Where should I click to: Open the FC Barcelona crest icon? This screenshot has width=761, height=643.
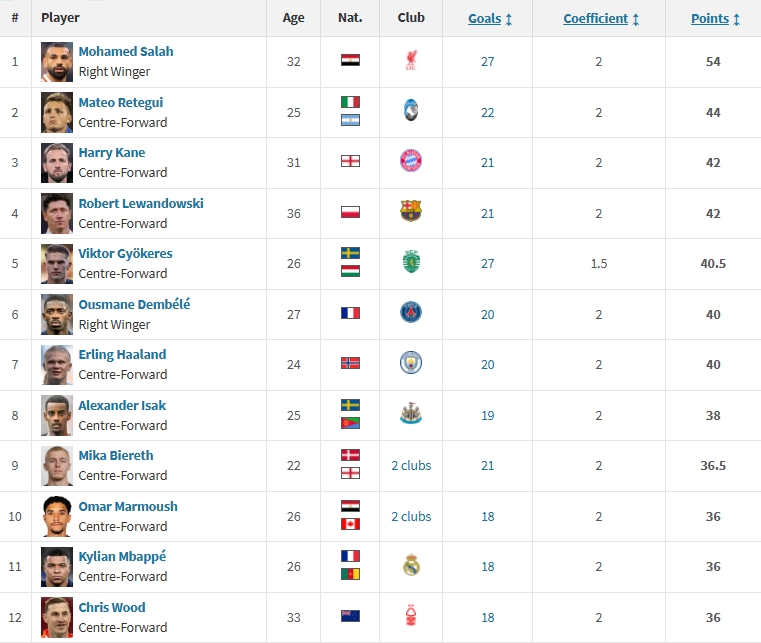411,211
